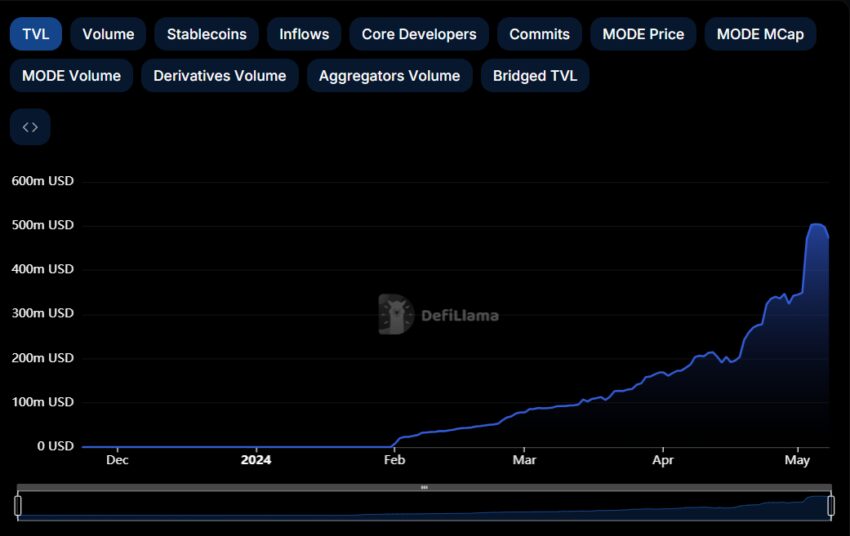Viewport: 850px width, 536px height.
Task: Enable Core Developers metric
Action: pyautogui.click(x=419, y=34)
